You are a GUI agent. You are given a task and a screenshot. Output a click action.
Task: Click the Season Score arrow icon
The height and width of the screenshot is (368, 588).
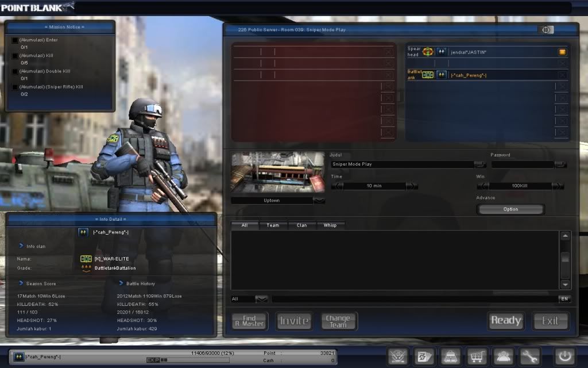coord(21,283)
